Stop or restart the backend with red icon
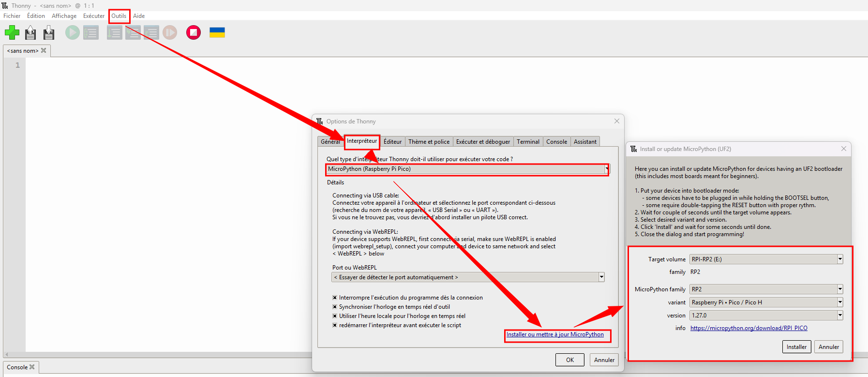868x377 pixels. click(194, 33)
